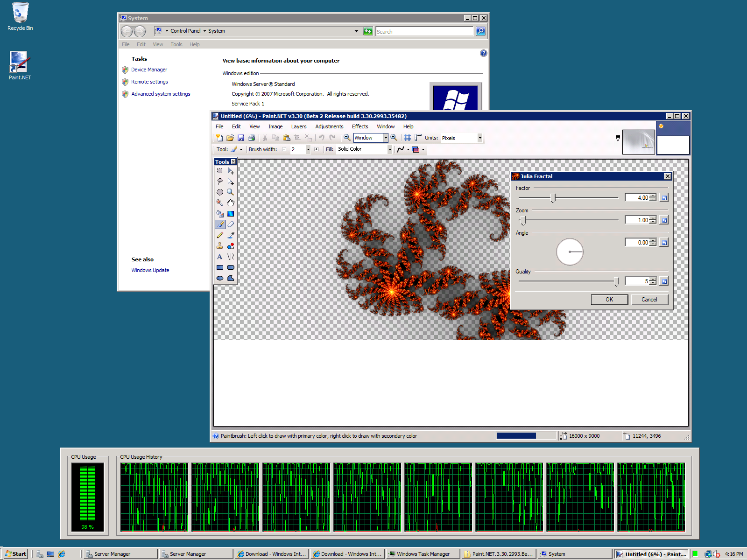The image size is (747, 560).
Task: Decrease brush width with minus button
Action: point(284,149)
